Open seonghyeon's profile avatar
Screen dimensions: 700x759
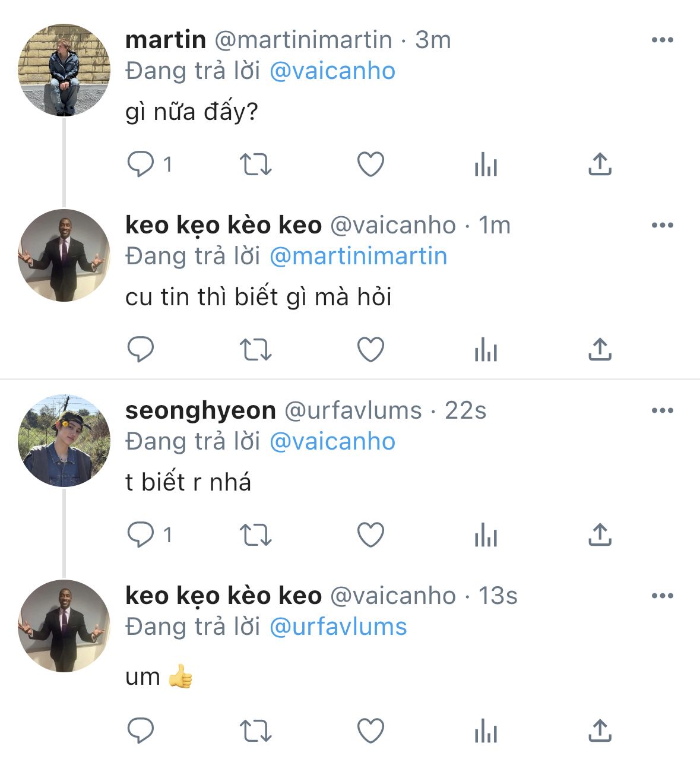point(64,441)
